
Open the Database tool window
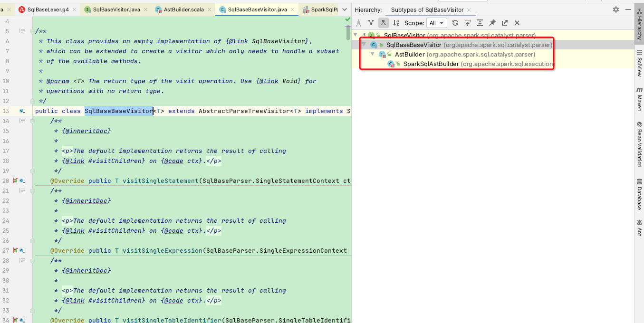pos(639,194)
